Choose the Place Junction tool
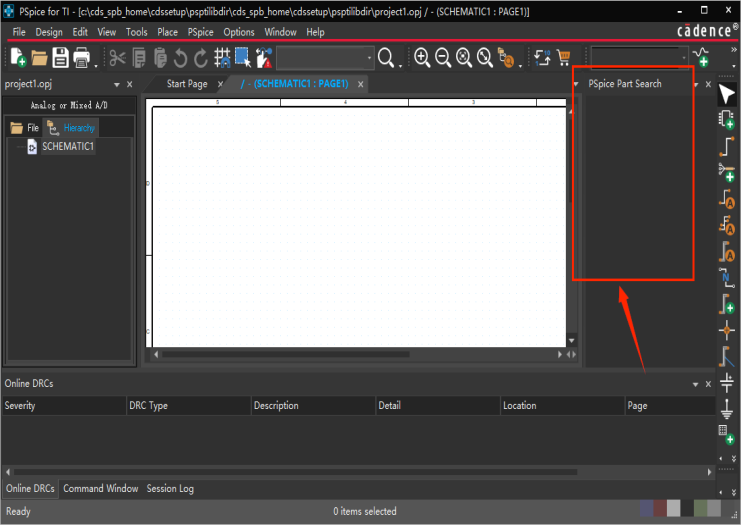741x525 pixels. pyautogui.click(x=726, y=330)
